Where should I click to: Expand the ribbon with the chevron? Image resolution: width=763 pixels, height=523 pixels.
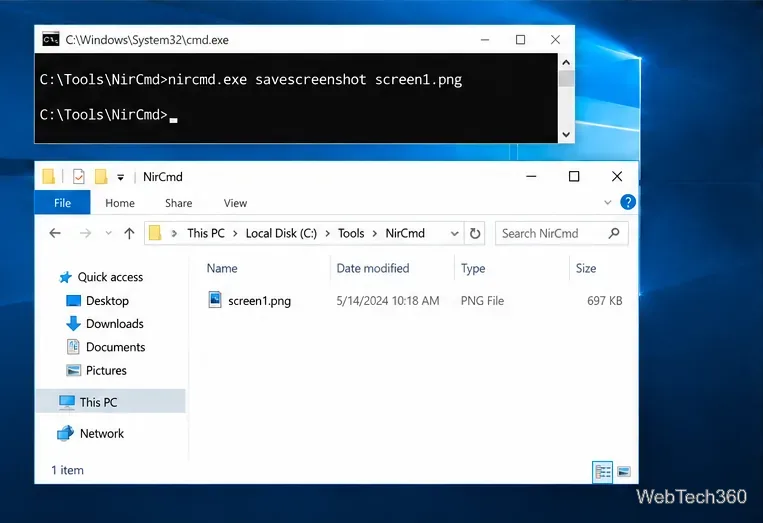(x=607, y=202)
